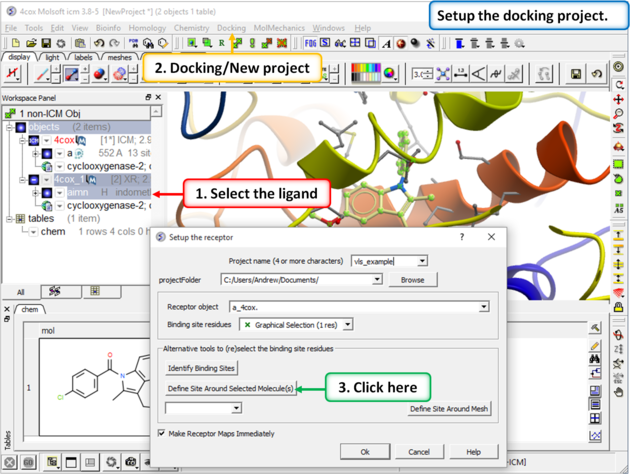
Task: Click Help button in Setup the receptor dialog
Action: (473, 452)
